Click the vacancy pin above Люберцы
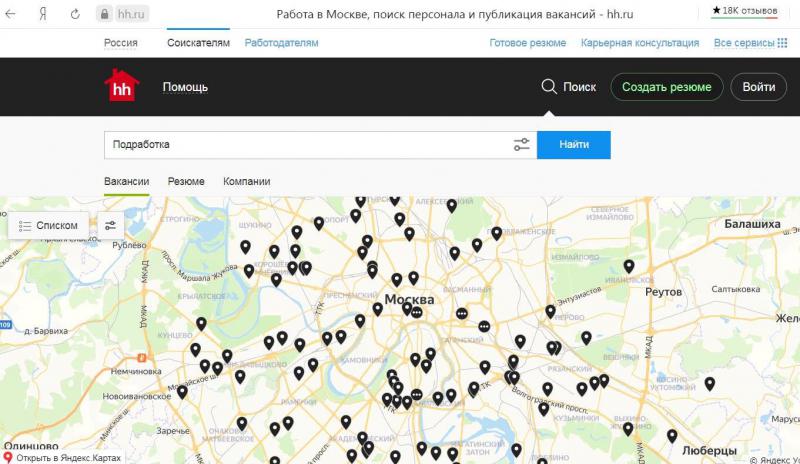Screen dimensions: 800x464 coord(672,435)
